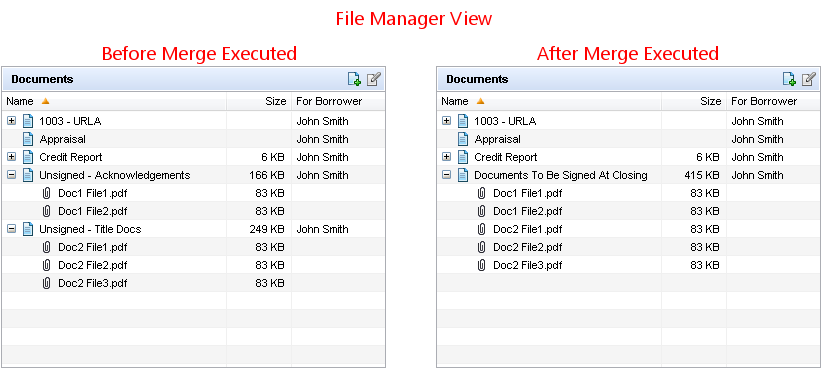Image resolution: width=822 pixels, height=369 pixels.
Task: Click paperclip icon of Doc2 File1.pdf, Before panel
Action: [x=47, y=247]
